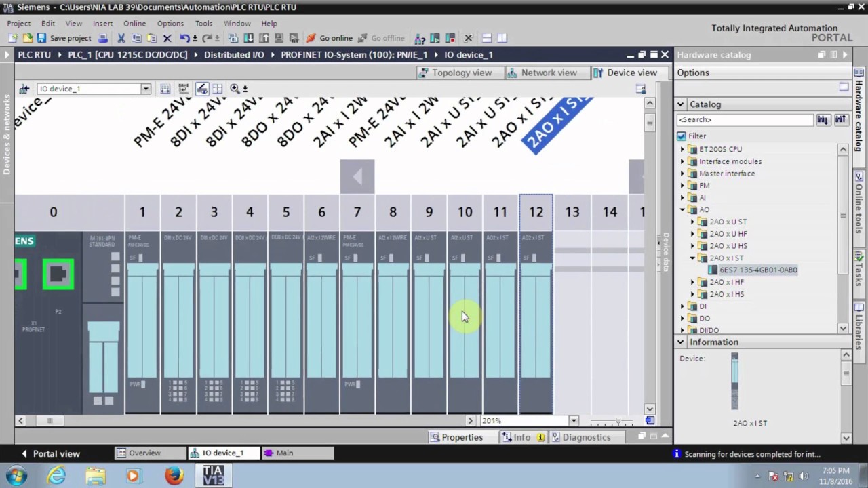
Task: Click zoom magnifier icon in device toolbar
Action: pos(235,89)
